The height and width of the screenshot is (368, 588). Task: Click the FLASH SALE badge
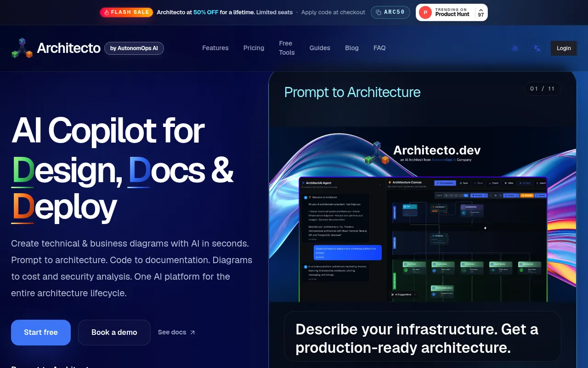(126, 12)
